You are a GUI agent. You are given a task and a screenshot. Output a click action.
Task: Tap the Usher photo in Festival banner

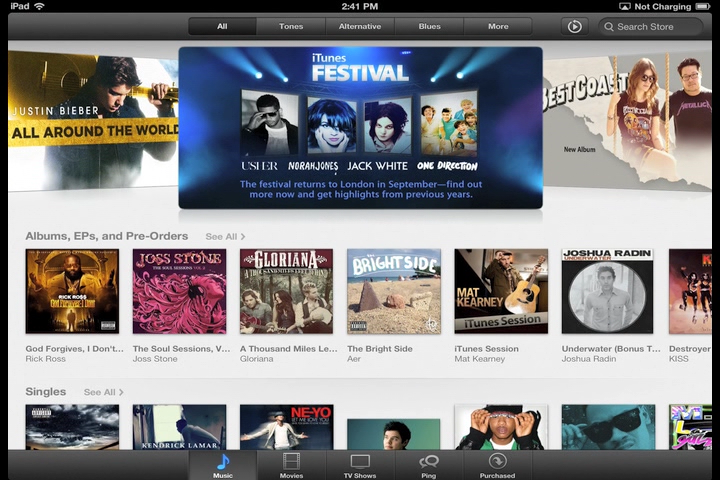pyautogui.click(x=270, y=123)
